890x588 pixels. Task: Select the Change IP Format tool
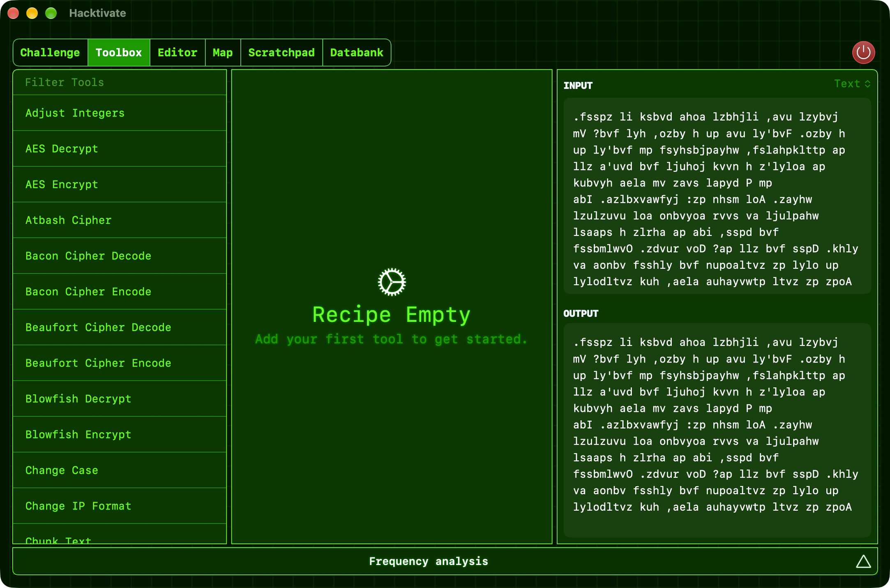(x=120, y=506)
